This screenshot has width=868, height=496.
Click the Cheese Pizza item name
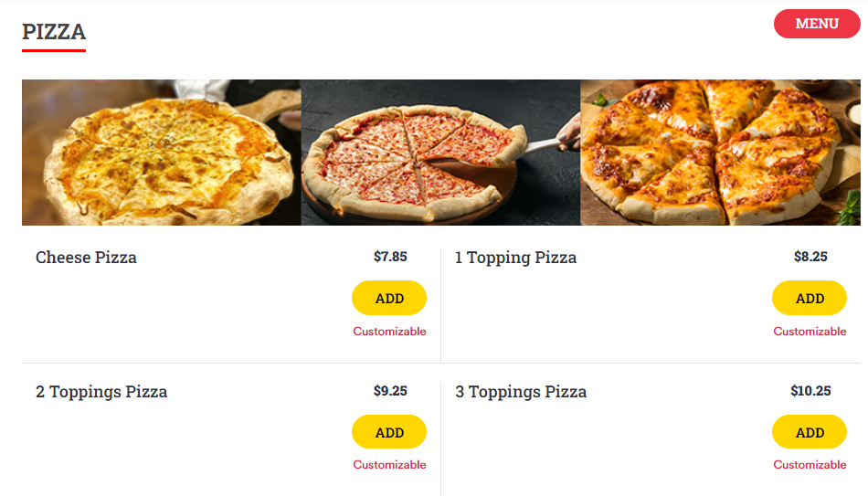click(86, 258)
